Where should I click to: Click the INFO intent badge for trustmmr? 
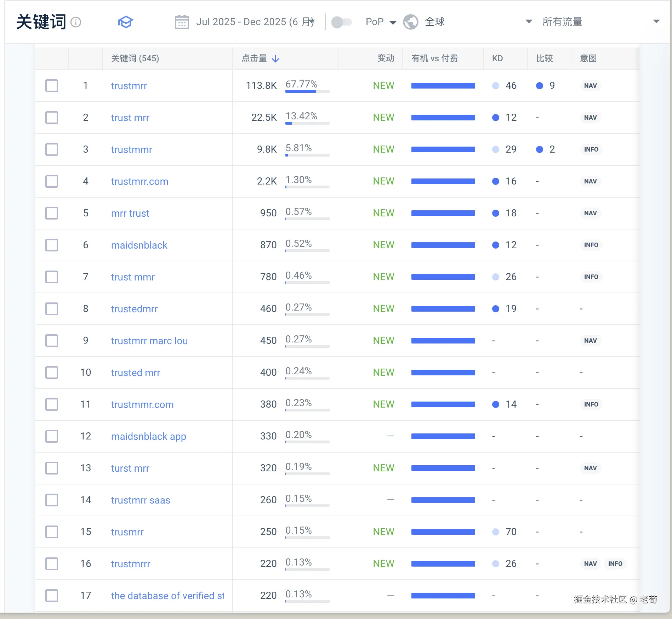[591, 149]
